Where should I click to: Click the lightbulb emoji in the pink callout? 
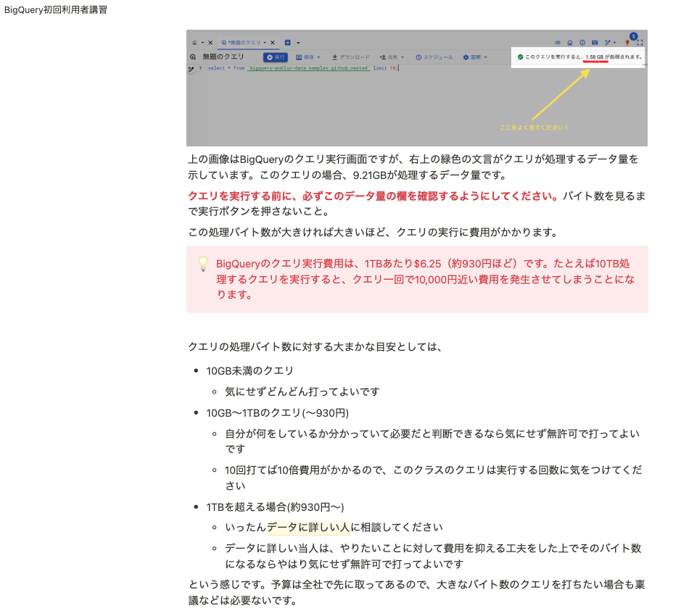tap(203, 264)
